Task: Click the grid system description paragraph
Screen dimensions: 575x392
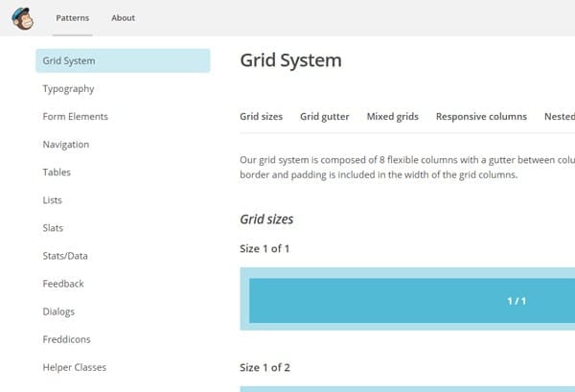Action: tap(407, 167)
